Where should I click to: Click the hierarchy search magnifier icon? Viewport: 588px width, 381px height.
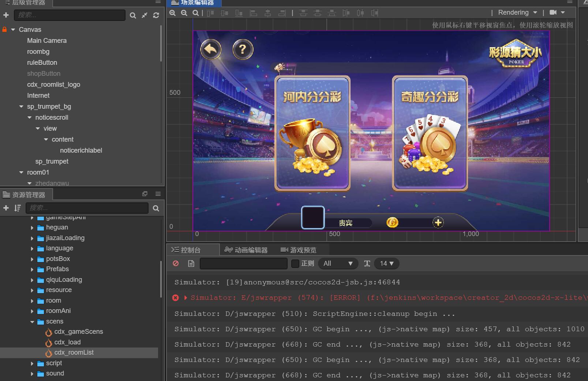click(x=133, y=15)
